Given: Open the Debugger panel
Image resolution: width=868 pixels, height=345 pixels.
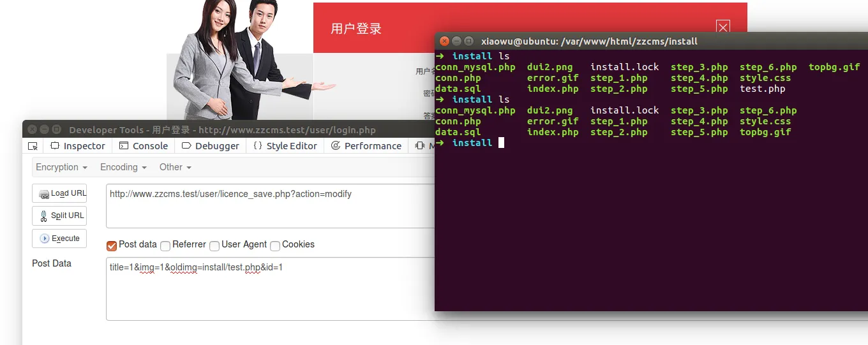Looking at the screenshot, I should 210,146.
